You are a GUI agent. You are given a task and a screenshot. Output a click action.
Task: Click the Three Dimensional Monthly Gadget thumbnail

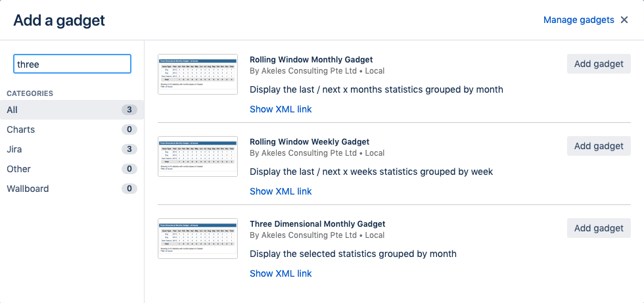point(198,239)
